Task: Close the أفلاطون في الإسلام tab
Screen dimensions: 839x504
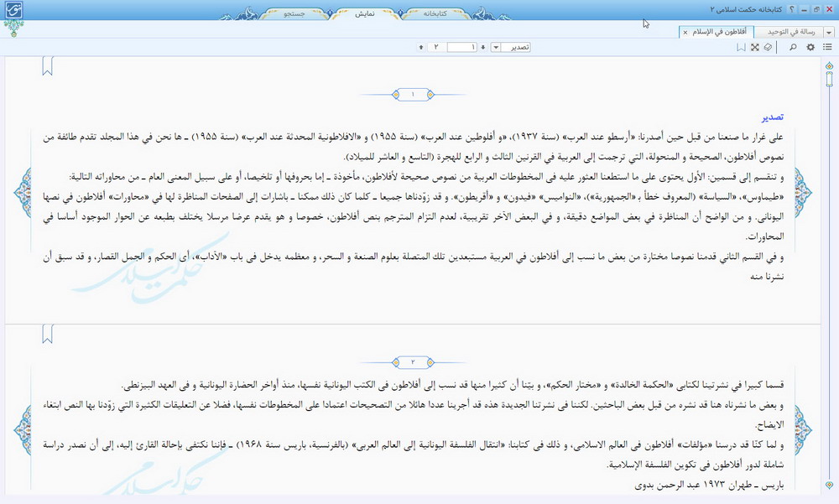Action: (x=685, y=33)
